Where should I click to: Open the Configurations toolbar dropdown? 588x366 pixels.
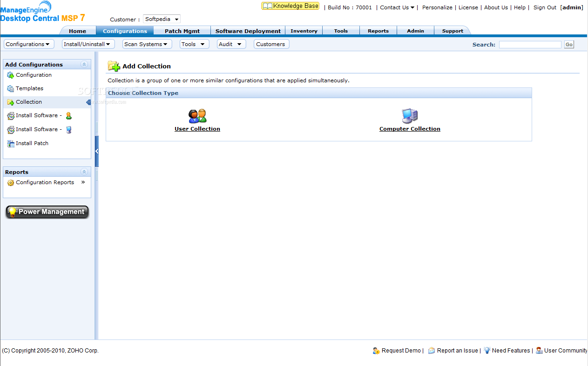29,44
